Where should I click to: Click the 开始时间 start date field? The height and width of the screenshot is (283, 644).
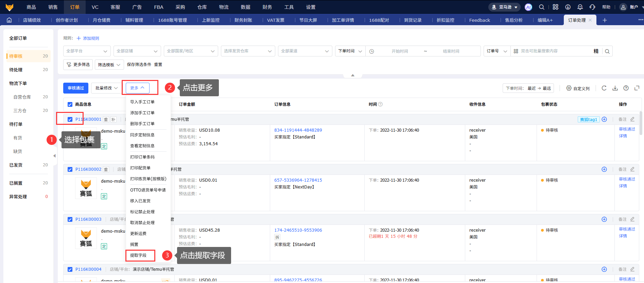tap(400, 51)
